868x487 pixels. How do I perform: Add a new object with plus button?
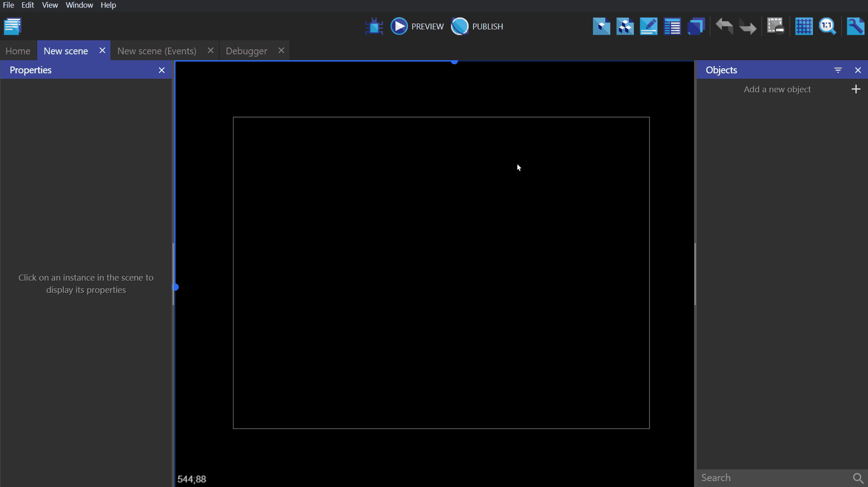(856, 89)
